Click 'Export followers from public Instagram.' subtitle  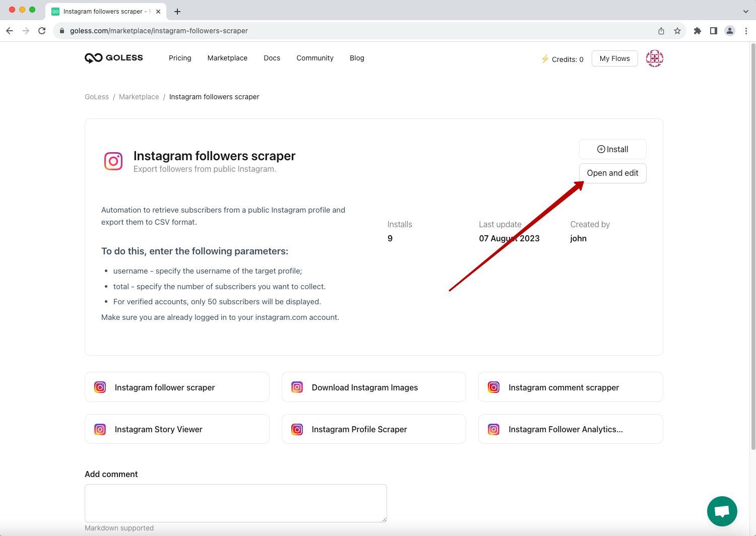205,169
